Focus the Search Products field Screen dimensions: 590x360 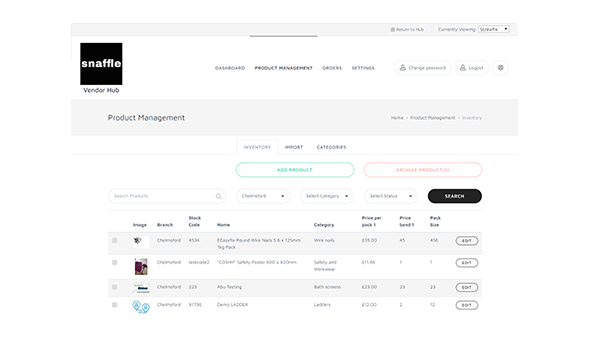(167, 196)
